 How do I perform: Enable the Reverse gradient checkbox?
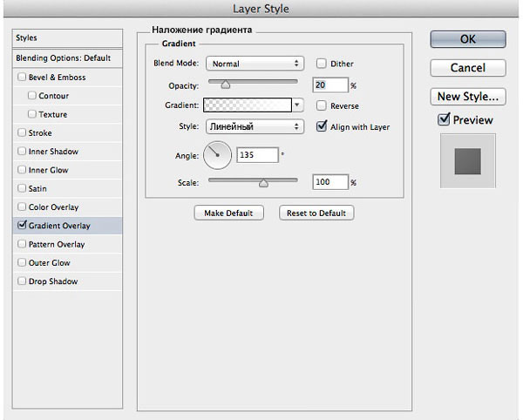pyautogui.click(x=321, y=105)
